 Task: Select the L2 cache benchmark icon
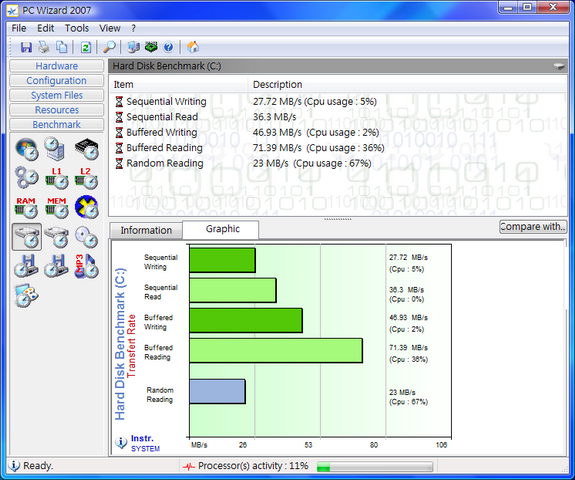coord(86,178)
